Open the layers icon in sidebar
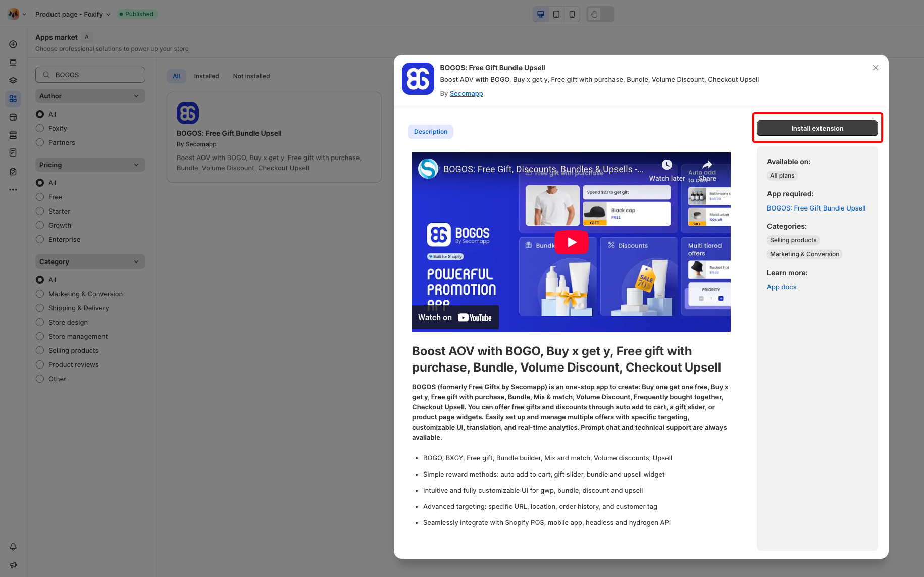 13,80
